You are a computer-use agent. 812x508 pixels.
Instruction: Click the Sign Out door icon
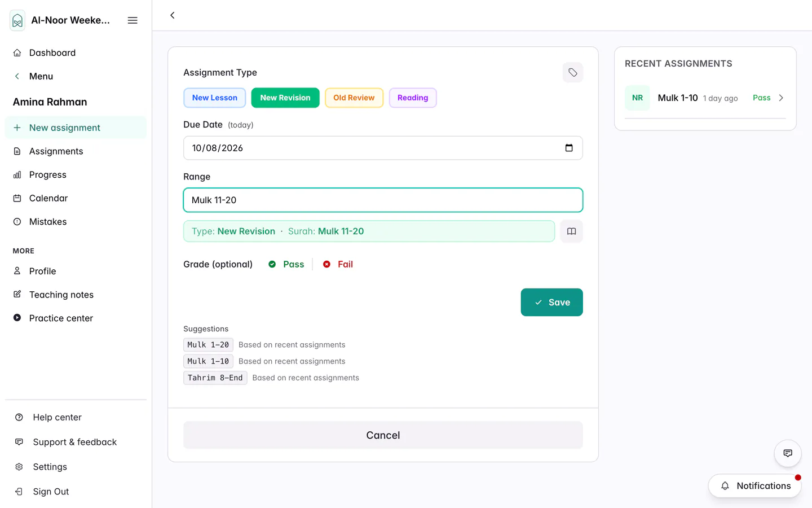click(19, 492)
